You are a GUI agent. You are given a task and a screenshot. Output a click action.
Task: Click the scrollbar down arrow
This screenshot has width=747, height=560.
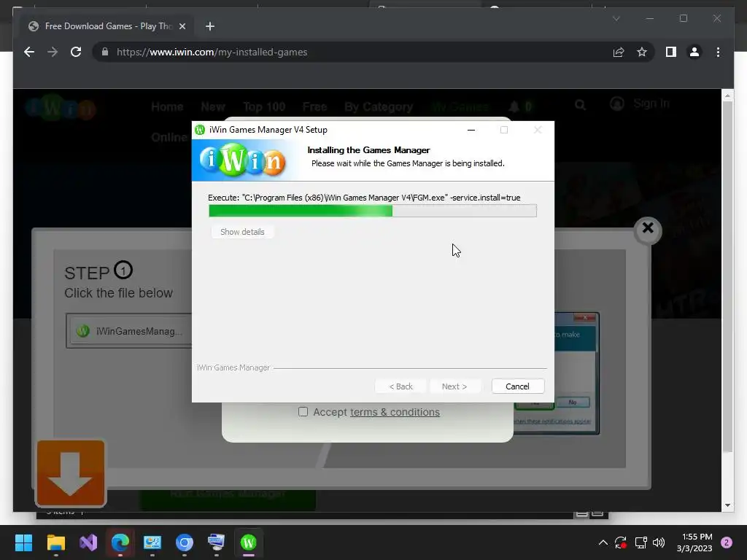click(x=727, y=505)
